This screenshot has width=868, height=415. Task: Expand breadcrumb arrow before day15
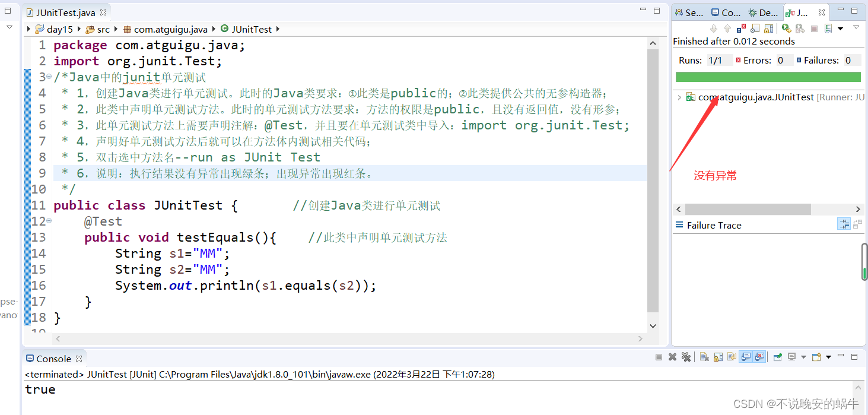[30, 29]
